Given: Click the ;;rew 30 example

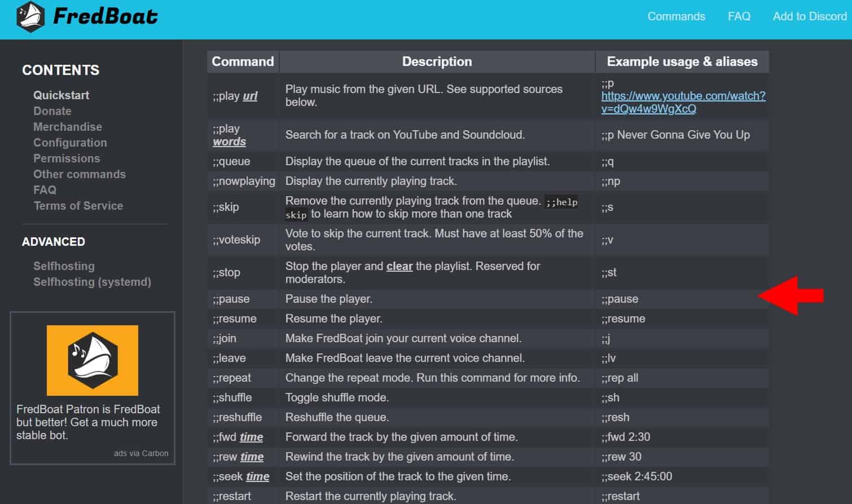Looking at the screenshot, I should 621,457.
